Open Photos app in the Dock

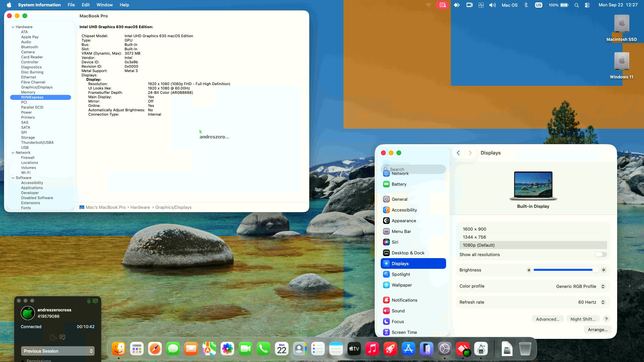click(227, 349)
